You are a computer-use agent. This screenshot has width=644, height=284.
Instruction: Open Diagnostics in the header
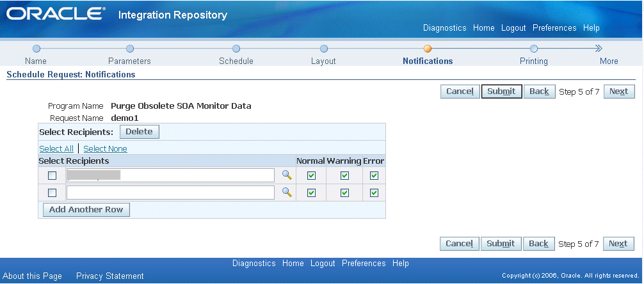point(445,28)
